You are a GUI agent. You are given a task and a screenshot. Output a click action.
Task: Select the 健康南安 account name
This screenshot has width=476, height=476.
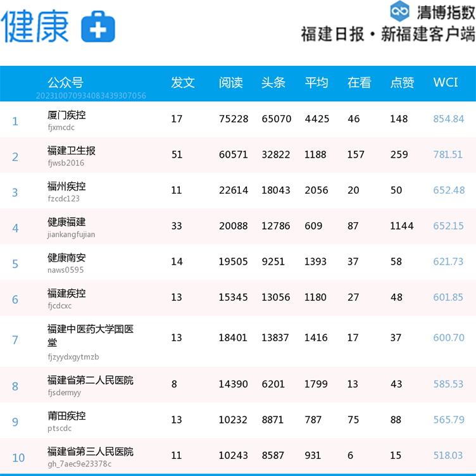[66, 258]
